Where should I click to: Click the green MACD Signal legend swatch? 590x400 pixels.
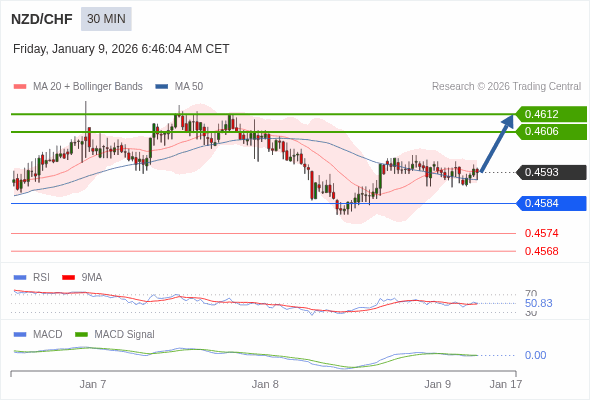coord(81,335)
